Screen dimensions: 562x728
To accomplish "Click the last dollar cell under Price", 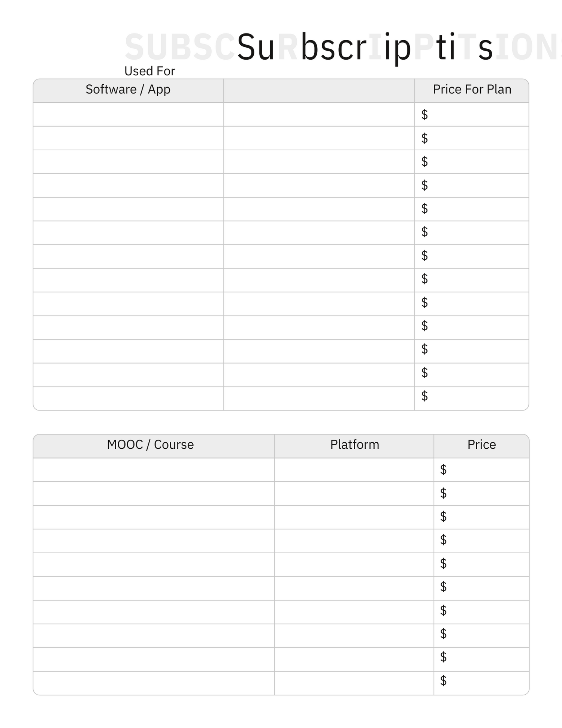I will pos(481,683).
